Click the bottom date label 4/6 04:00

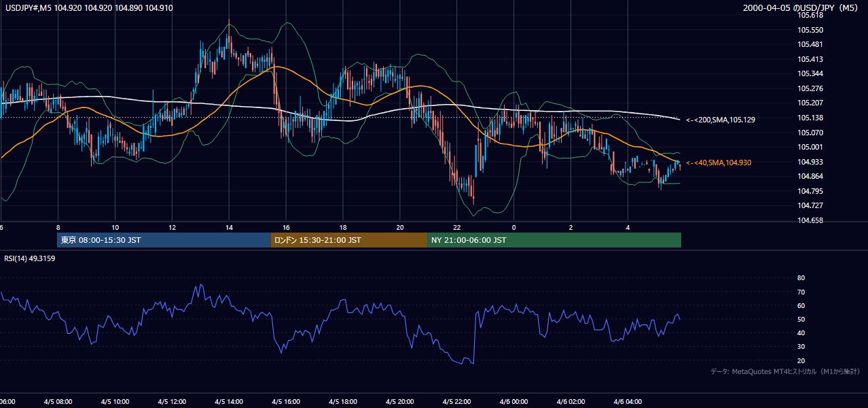[628, 402]
